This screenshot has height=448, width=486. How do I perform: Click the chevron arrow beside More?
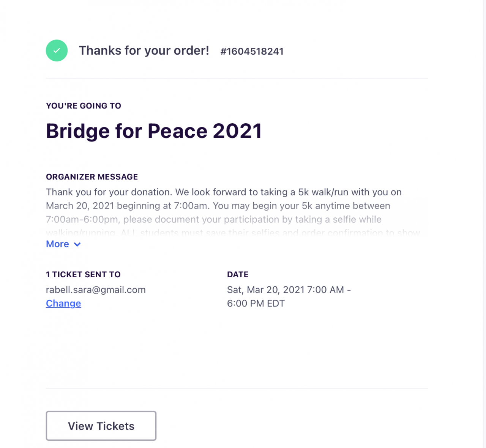77,244
